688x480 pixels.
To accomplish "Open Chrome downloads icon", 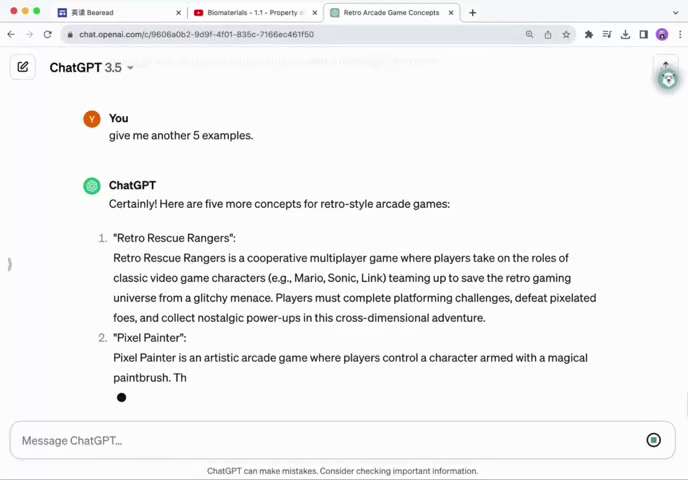I will click(x=625, y=35).
